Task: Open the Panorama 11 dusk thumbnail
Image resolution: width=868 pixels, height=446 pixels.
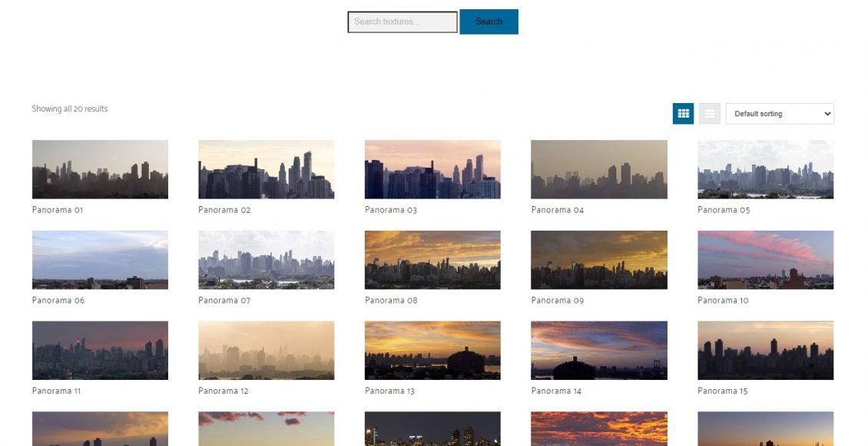Action: (x=100, y=351)
